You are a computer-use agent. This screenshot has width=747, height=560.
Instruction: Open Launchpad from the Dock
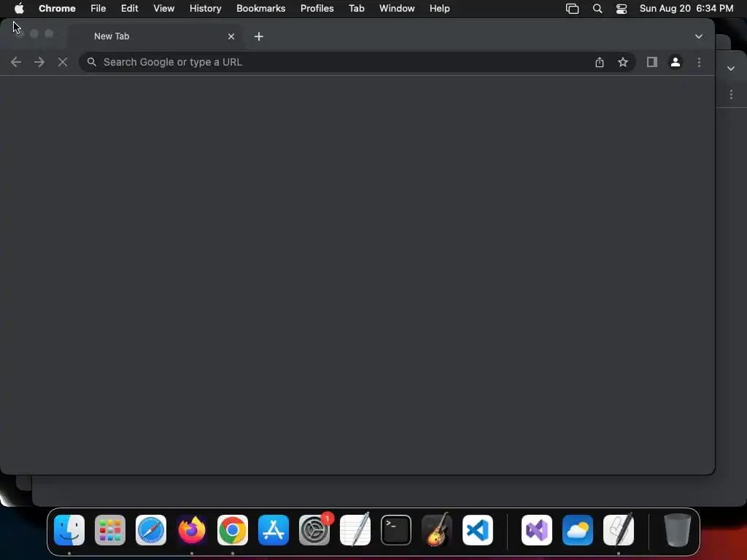pyautogui.click(x=110, y=530)
